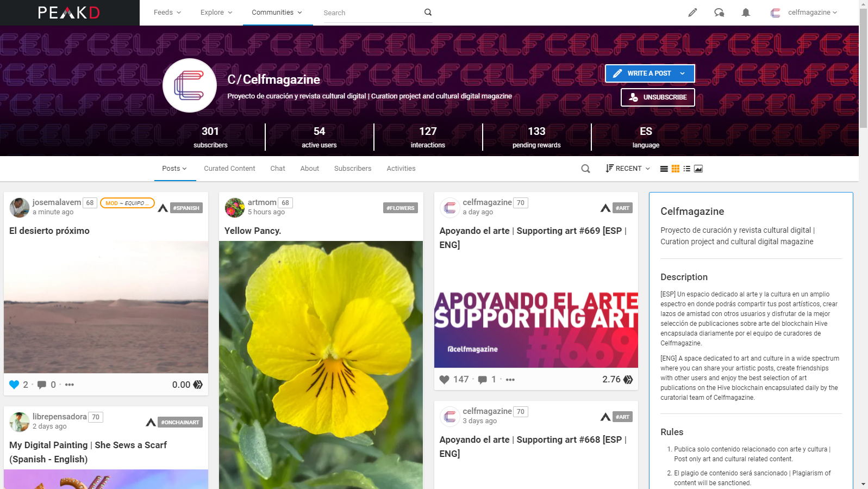Click Hive payout icon on El desierto próximo
This screenshot has width=868, height=489.
click(x=198, y=385)
